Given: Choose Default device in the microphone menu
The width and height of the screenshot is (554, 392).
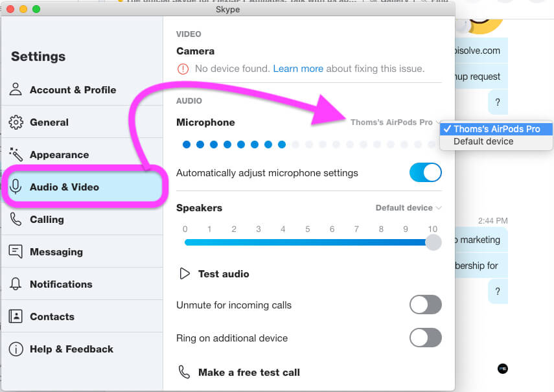Looking at the screenshot, I should click(x=496, y=141).
